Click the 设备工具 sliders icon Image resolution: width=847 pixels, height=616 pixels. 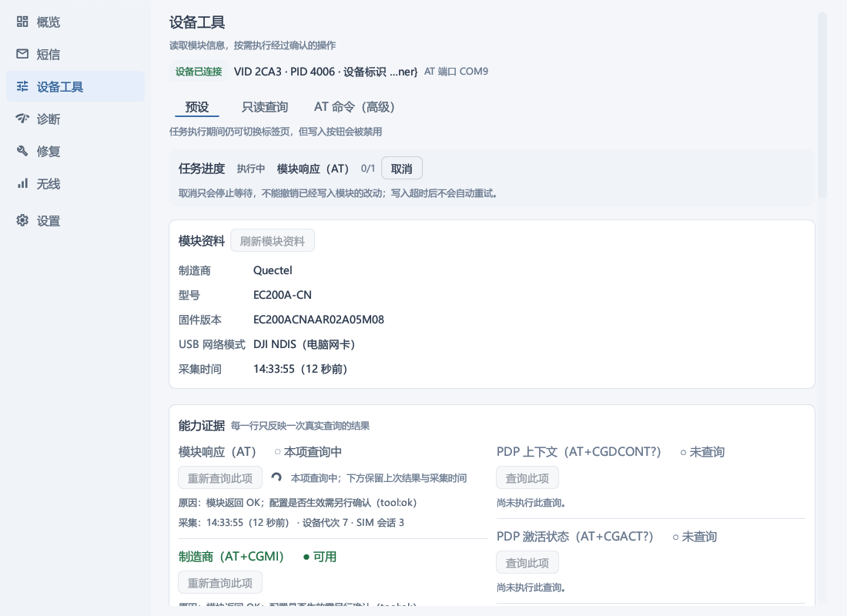coord(22,86)
